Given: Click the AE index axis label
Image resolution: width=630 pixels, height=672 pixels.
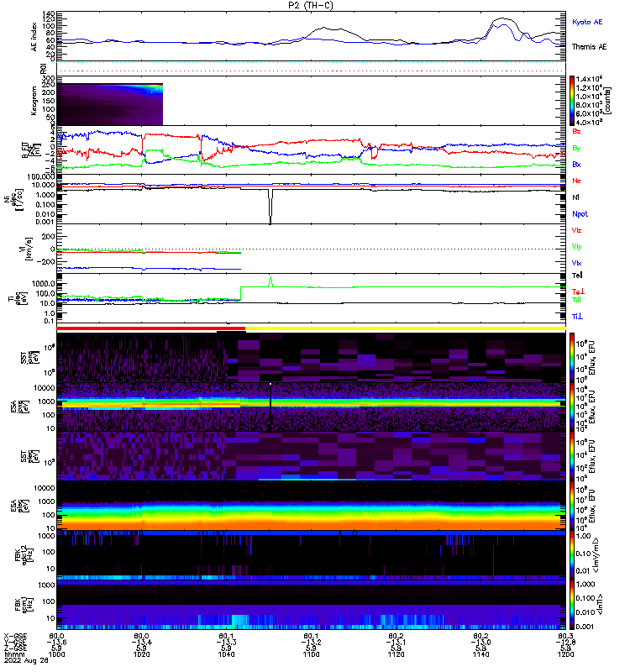Looking at the screenshot, I should (34, 37).
